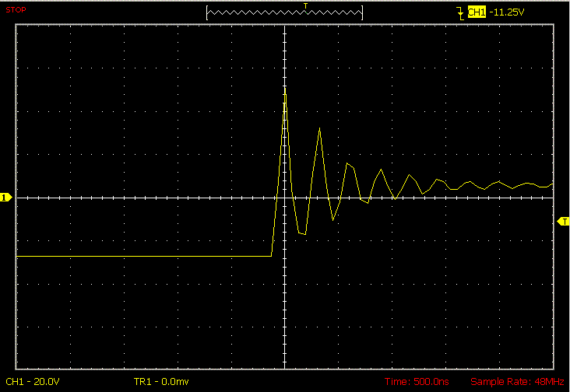
Task: Click the -11.25V trigger level readout
Action: 507,12
